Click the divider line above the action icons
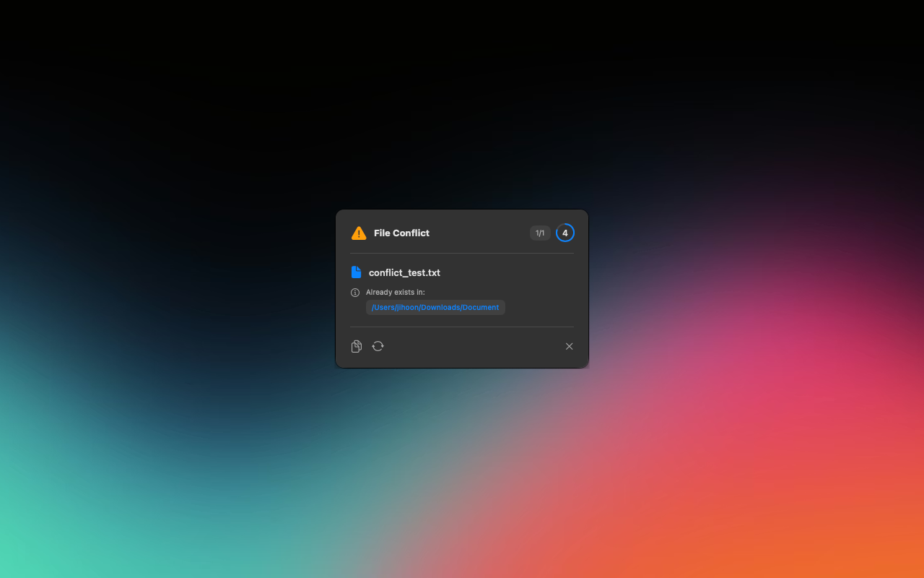The image size is (924, 578). click(x=462, y=327)
